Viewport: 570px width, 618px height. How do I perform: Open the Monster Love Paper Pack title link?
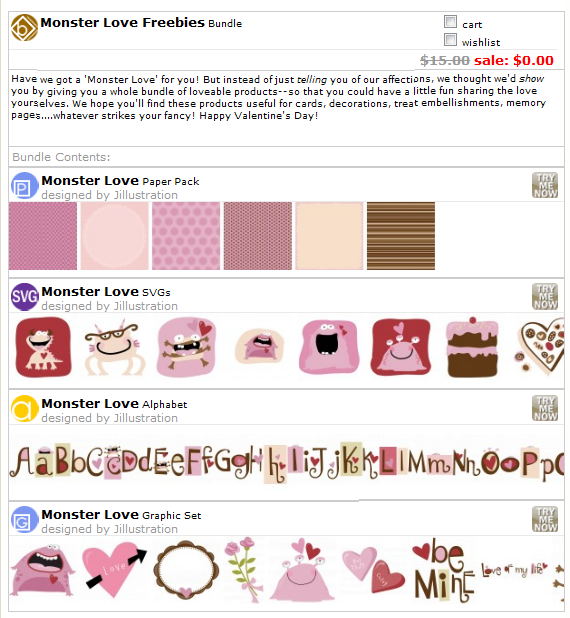[x=120, y=181]
